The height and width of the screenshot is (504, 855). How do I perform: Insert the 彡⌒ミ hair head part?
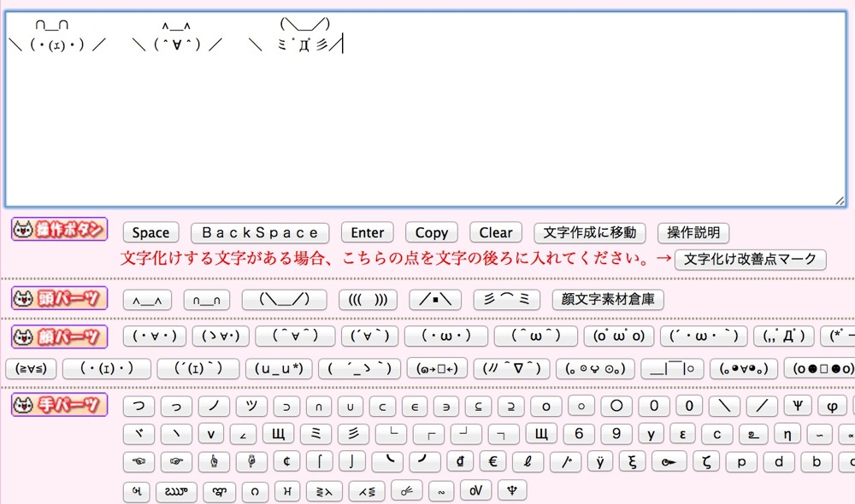(x=506, y=300)
